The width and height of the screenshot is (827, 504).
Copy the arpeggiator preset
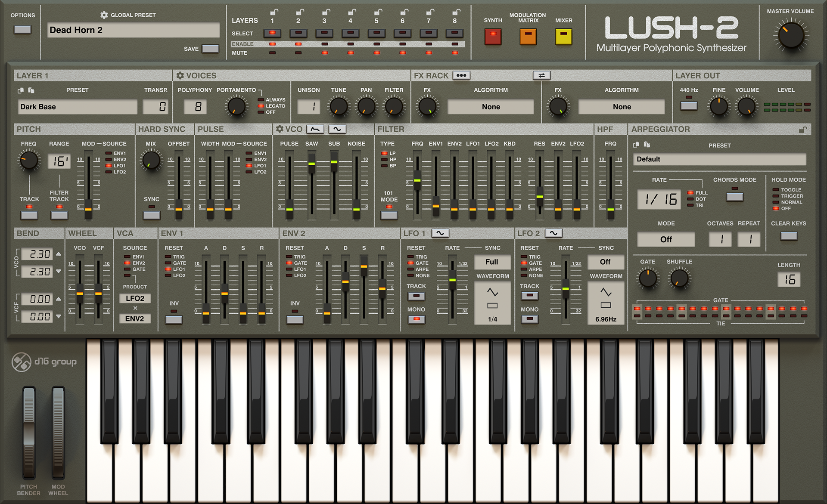point(636,145)
